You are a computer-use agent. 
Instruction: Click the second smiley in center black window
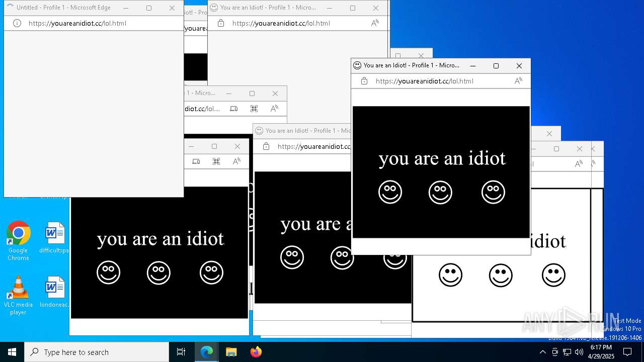click(x=342, y=257)
